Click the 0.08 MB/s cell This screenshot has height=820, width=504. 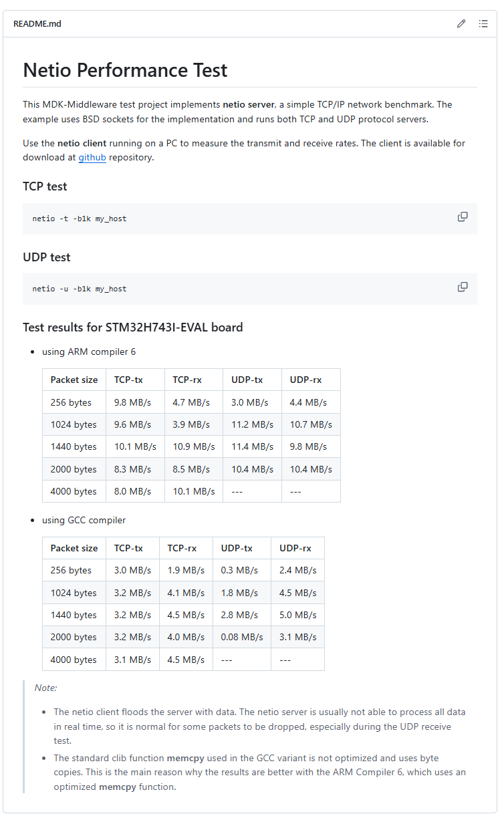pos(242,637)
